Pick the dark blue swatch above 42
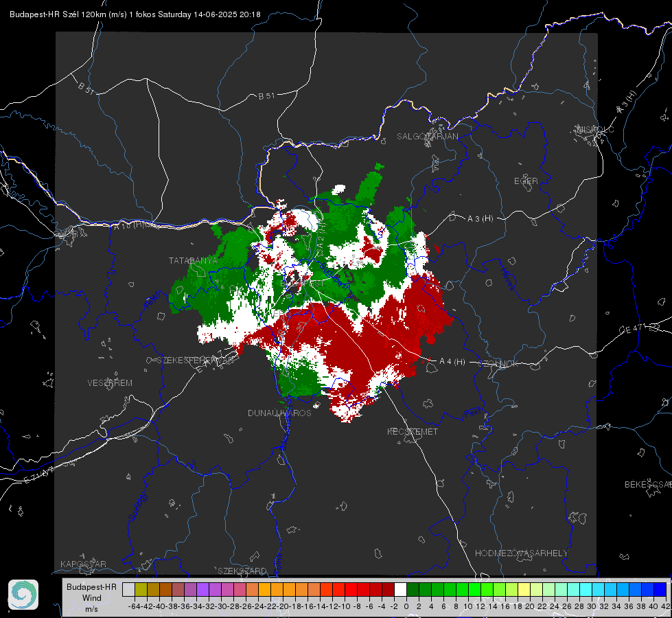This screenshot has width=672, height=618. coord(660,589)
